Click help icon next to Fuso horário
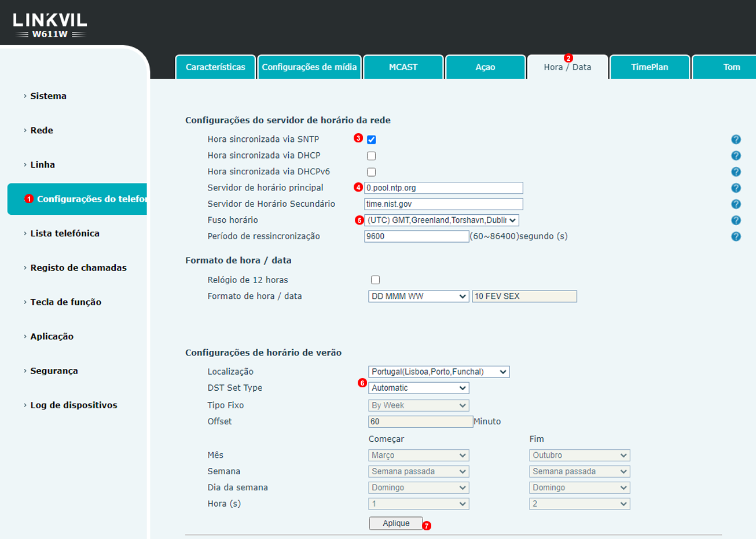Screen dimensions: 756x539 coord(736,221)
